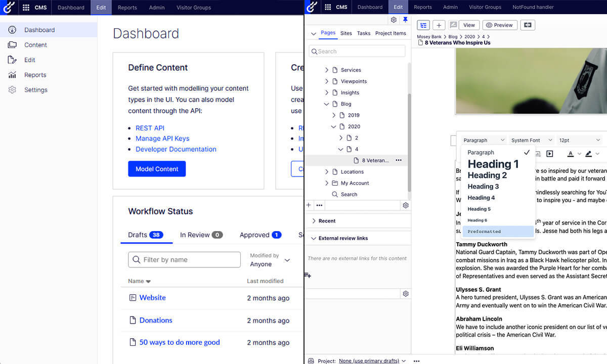Open the apps grid in the left CMS window
The image size is (607, 364).
coord(26,8)
